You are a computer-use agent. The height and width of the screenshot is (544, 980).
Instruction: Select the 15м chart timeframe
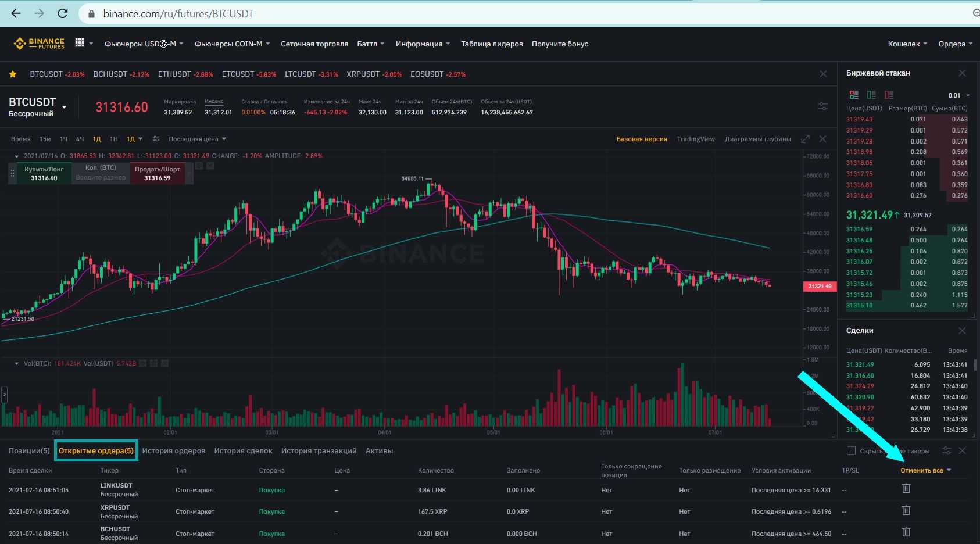point(45,139)
